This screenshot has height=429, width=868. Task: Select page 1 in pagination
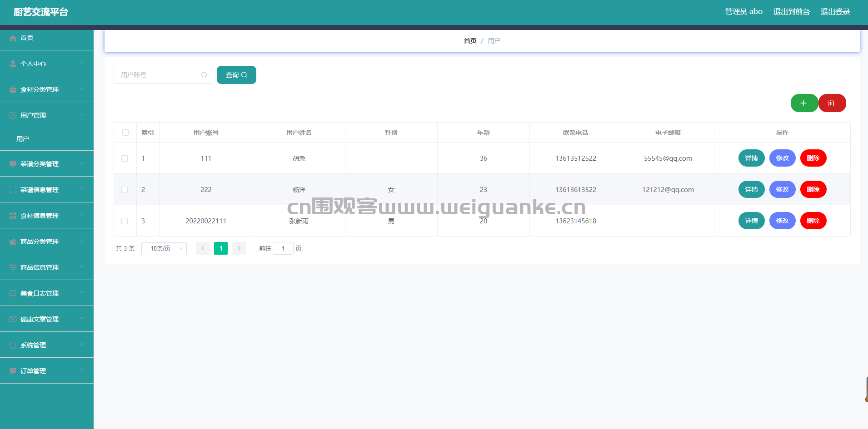[221, 248]
